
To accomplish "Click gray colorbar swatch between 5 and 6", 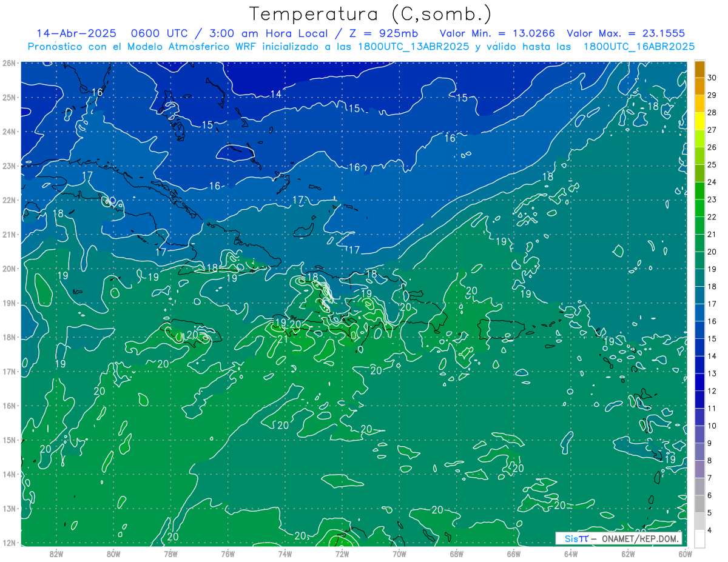I will pos(700,504).
